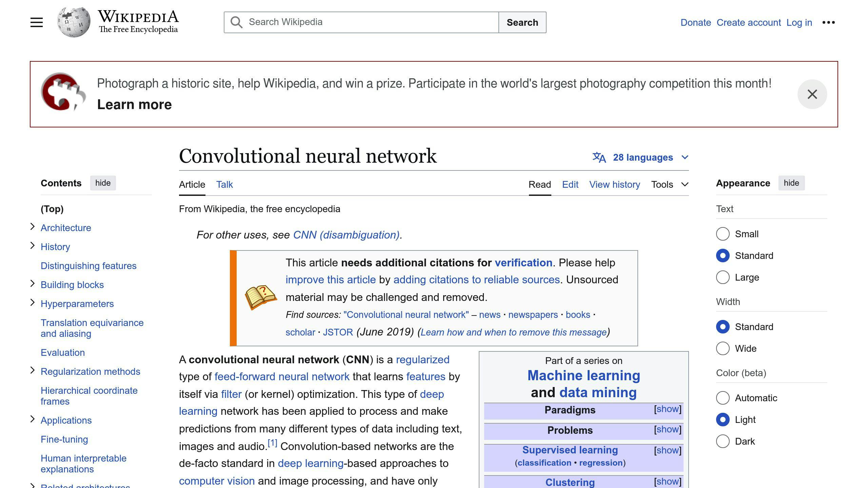Select Automatic color mode
The width and height of the screenshot is (868, 488).
pyautogui.click(x=723, y=398)
